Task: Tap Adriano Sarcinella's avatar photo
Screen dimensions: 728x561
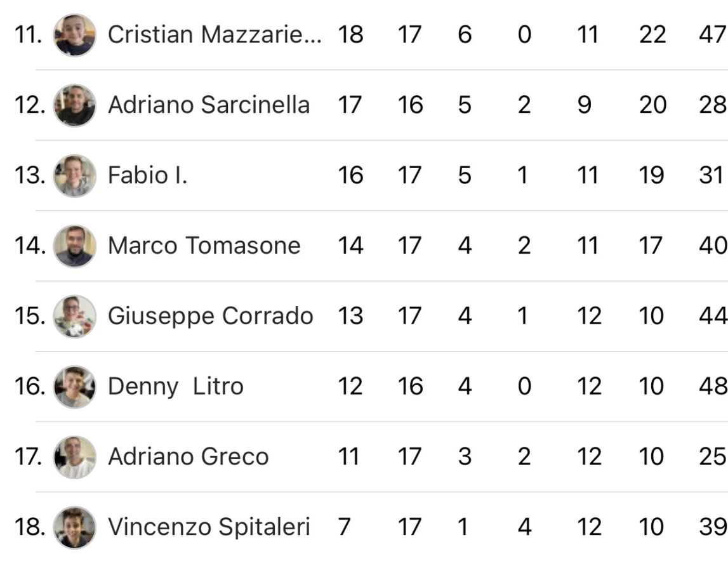Action: pos(75,105)
